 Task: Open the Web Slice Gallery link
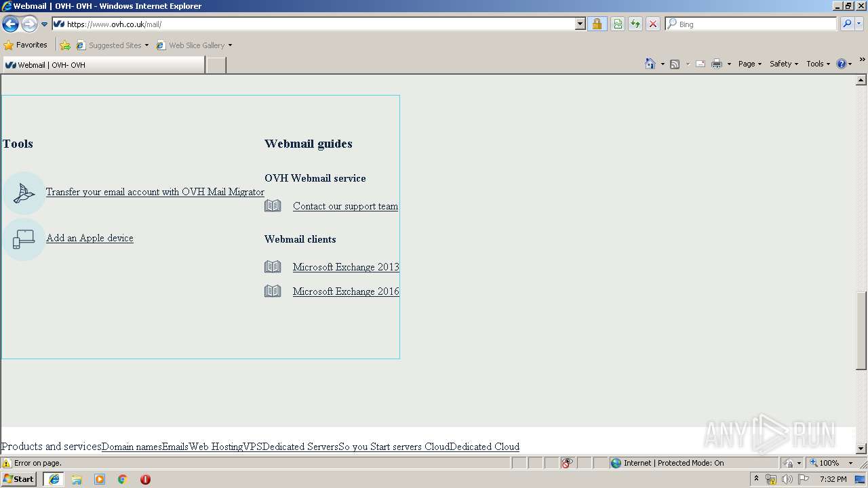[194, 45]
